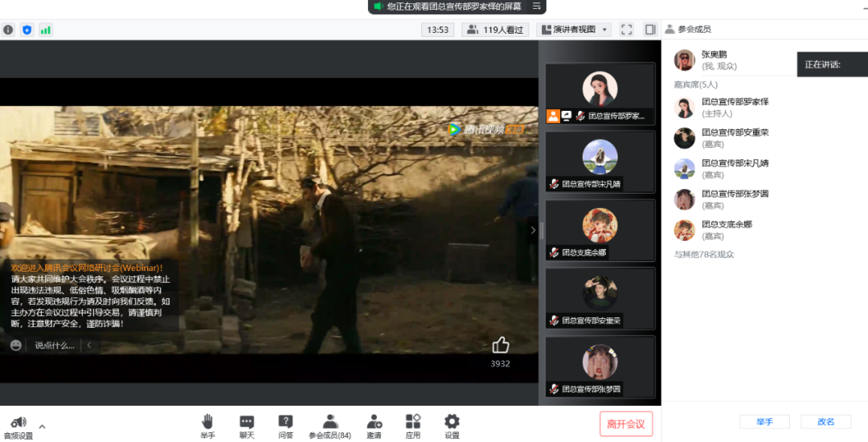The width and height of the screenshot is (868, 442).
Task: Open the 演讲者视图 view dropdown
Action: tap(574, 30)
